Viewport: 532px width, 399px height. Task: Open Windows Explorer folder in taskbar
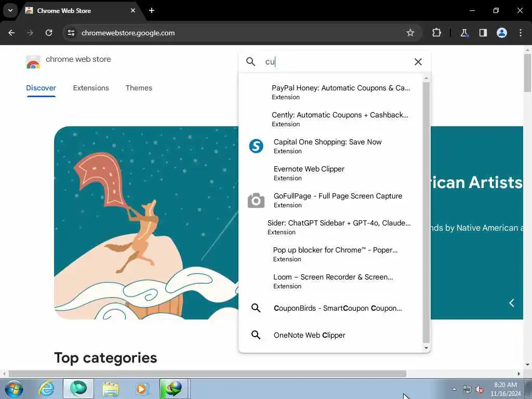click(x=111, y=389)
